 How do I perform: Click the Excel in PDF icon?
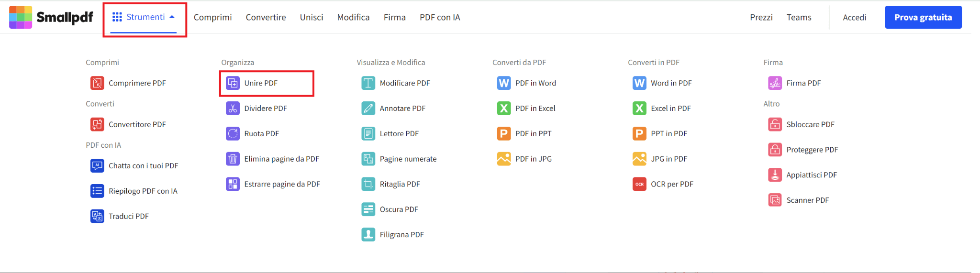click(x=639, y=109)
